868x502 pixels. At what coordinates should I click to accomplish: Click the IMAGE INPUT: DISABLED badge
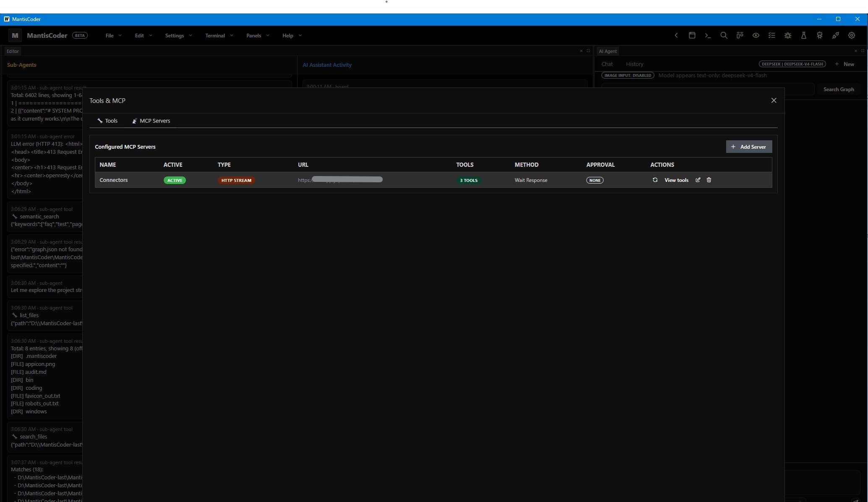click(x=628, y=76)
